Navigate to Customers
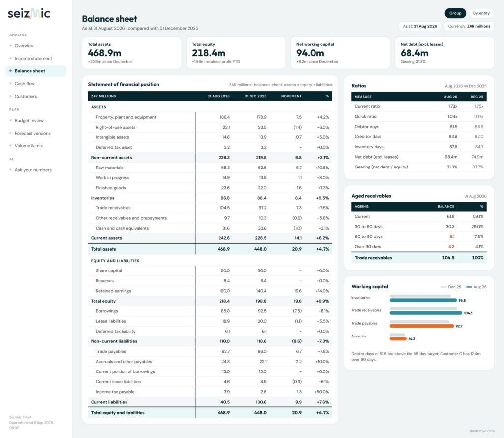Image resolution: width=504 pixels, height=438 pixels. pos(35,96)
